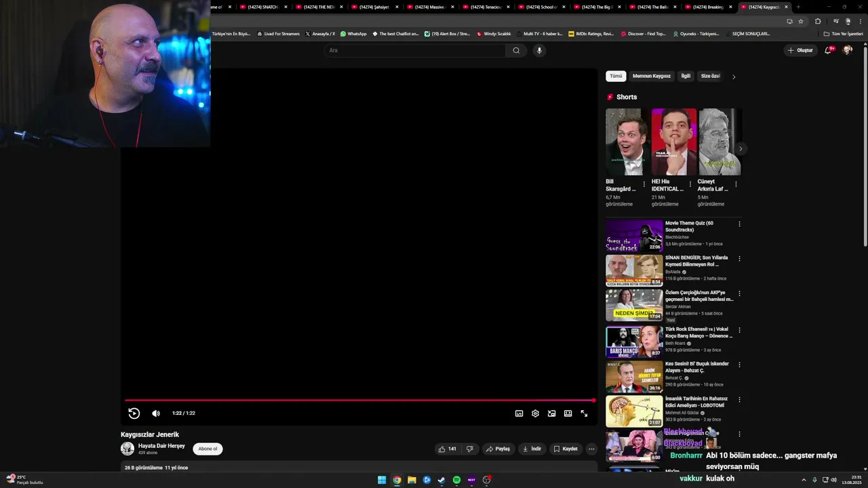Viewport: 868px width, 488px height.
Task: Save video with Kaydet button
Action: (x=566, y=449)
